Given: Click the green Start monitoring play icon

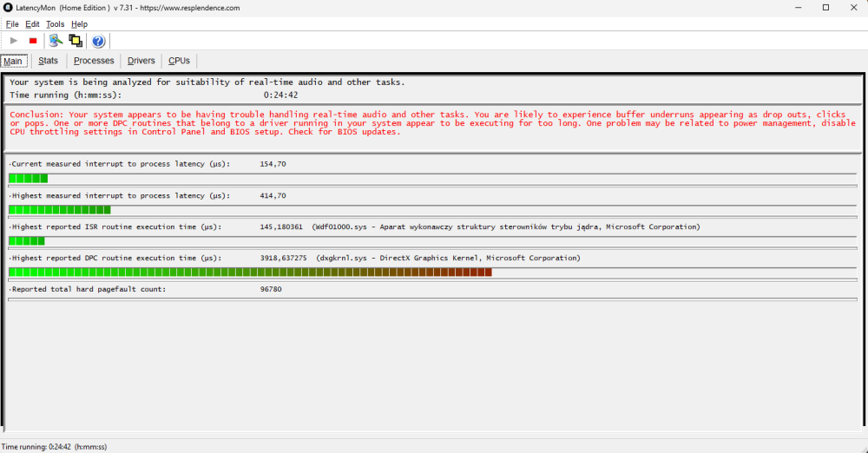Looking at the screenshot, I should (14, 41).
